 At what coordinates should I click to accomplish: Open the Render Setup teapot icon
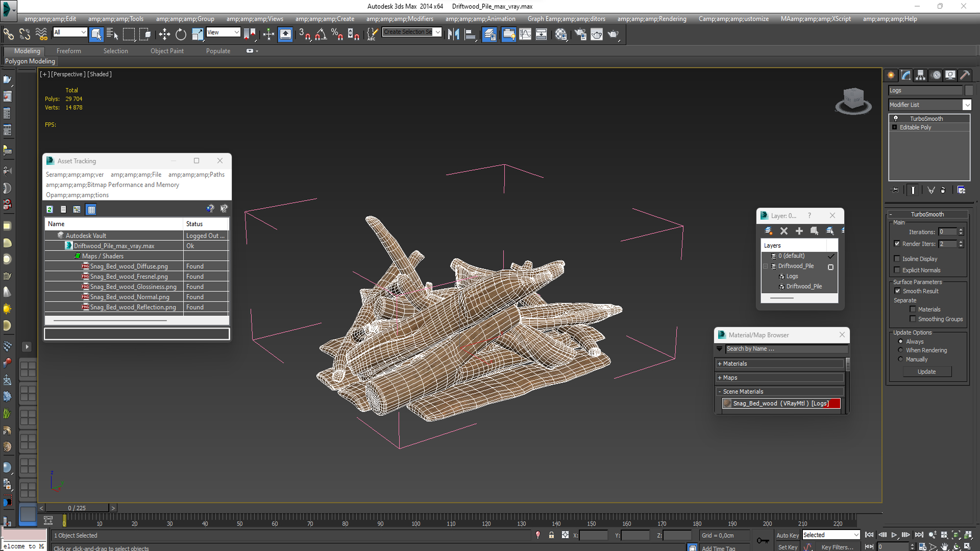tap(580, 34)
